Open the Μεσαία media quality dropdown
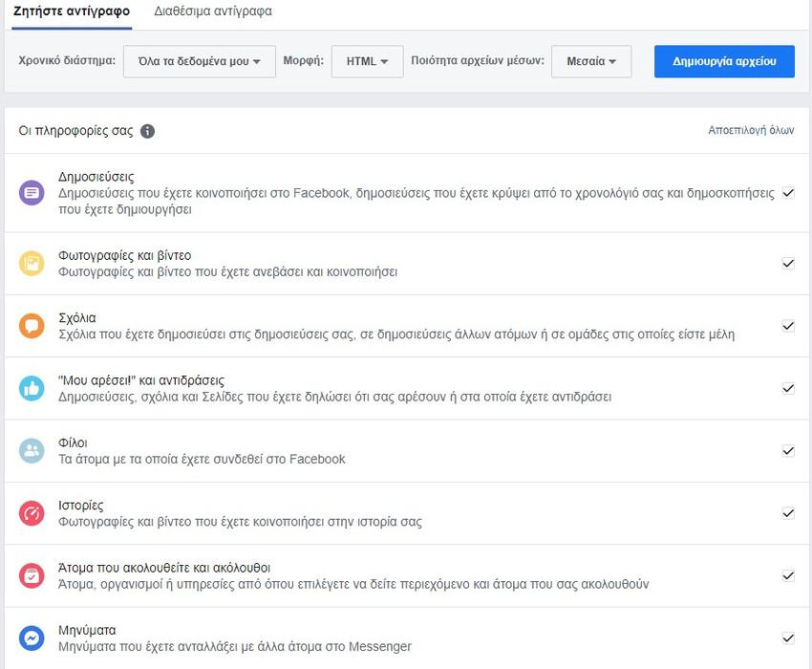Viewport: 812px width, 669px height. click(591, 61)
